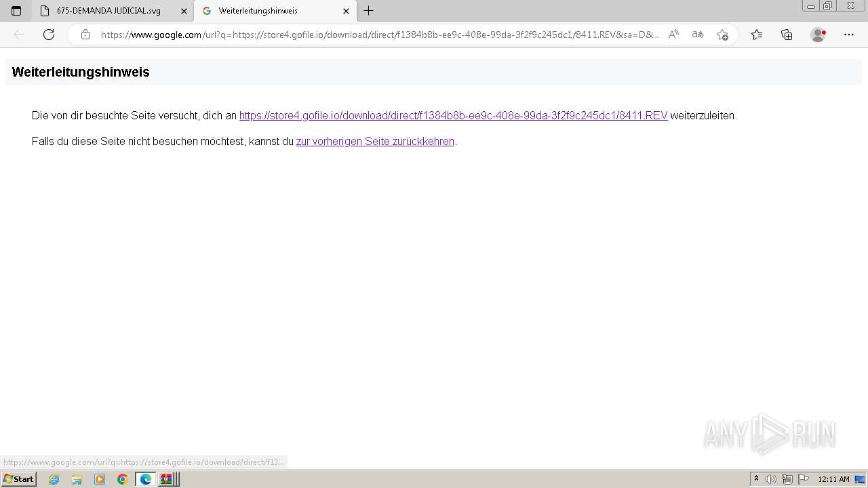This screenshot has height=488, width=868.
Task: Select the Weiterleitungshinweis tab
Action: click(x=275, y=11)
